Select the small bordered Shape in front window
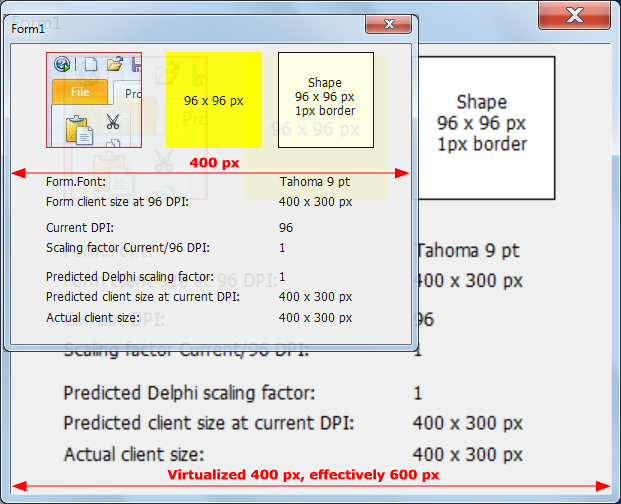The width and height of the screenshot is (621, 504). 326,100
